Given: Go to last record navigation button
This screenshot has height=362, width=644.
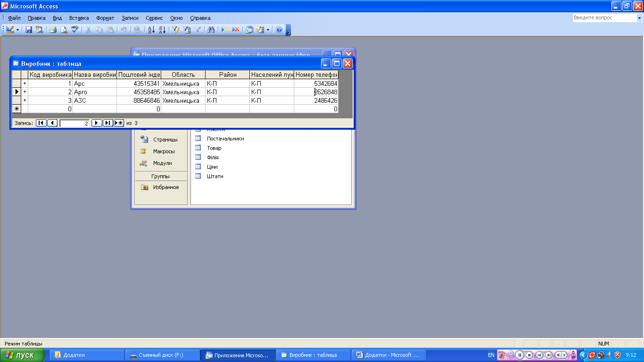Looking at the screenshot, I should (x=107, y=123).
